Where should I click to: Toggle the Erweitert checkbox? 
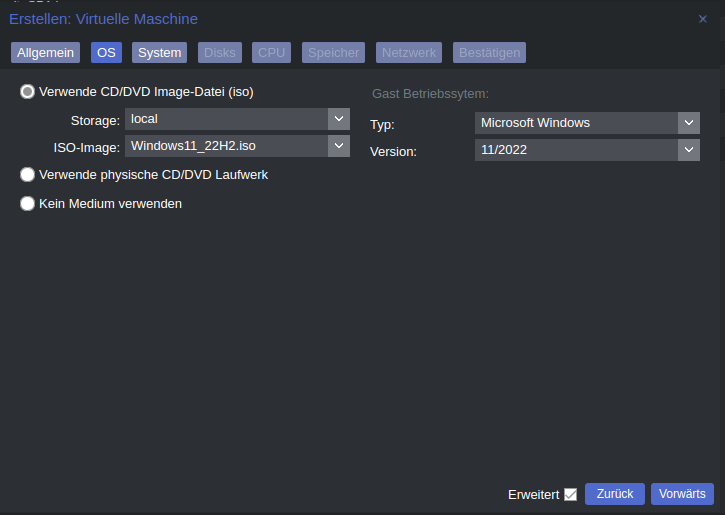571,495
